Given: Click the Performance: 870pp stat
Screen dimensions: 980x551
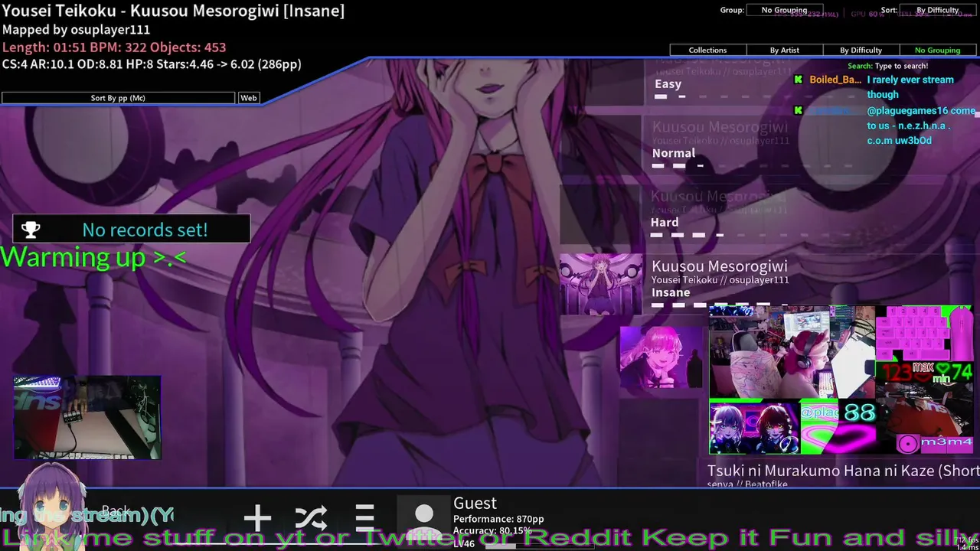Looking at the screenshot, I should tap(498, 519).
